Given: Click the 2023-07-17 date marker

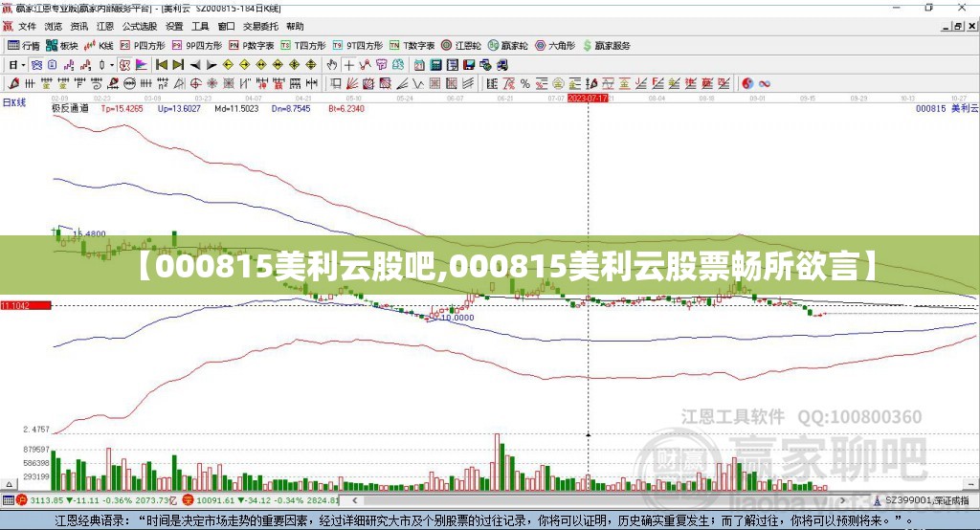Looking at the screenshot, I should pyautogui.click(x=588, y=99).
